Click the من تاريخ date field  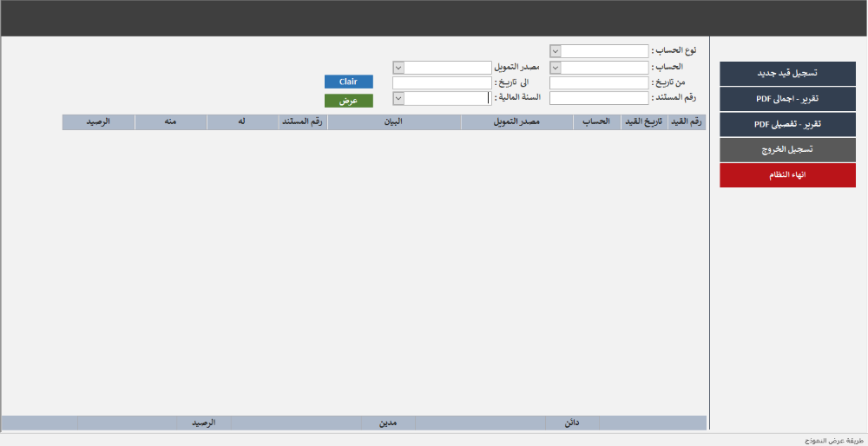coord(599,83)
